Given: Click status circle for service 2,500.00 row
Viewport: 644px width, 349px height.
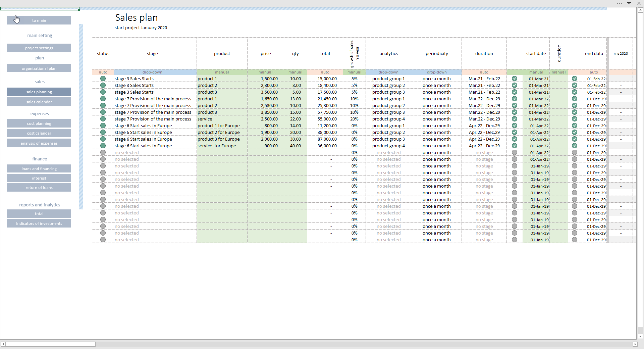Looking at the screenshot, I should coord(103,119).
